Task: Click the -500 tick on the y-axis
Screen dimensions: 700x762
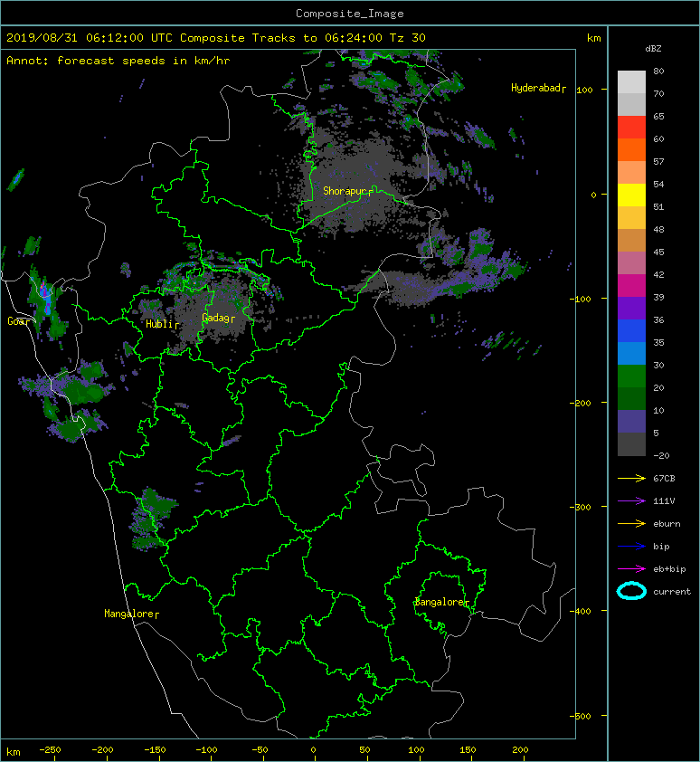Action: point(581,716)
